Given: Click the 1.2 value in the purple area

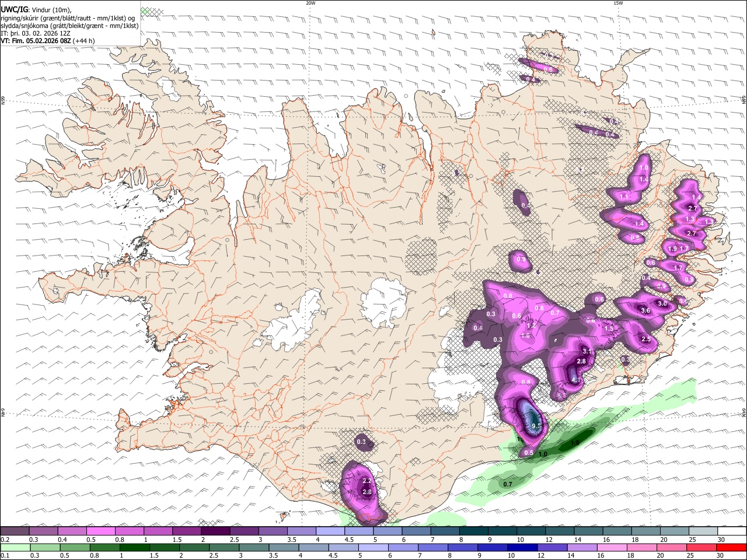Looking at the screenshot, I should click(x=531, y=326).
